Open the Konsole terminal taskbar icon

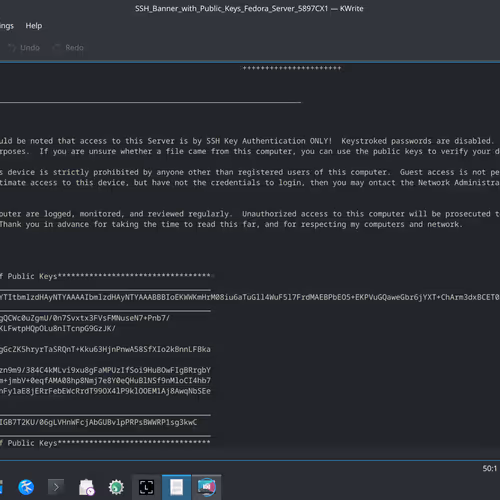pyautogui.click(x=56, y=487)
